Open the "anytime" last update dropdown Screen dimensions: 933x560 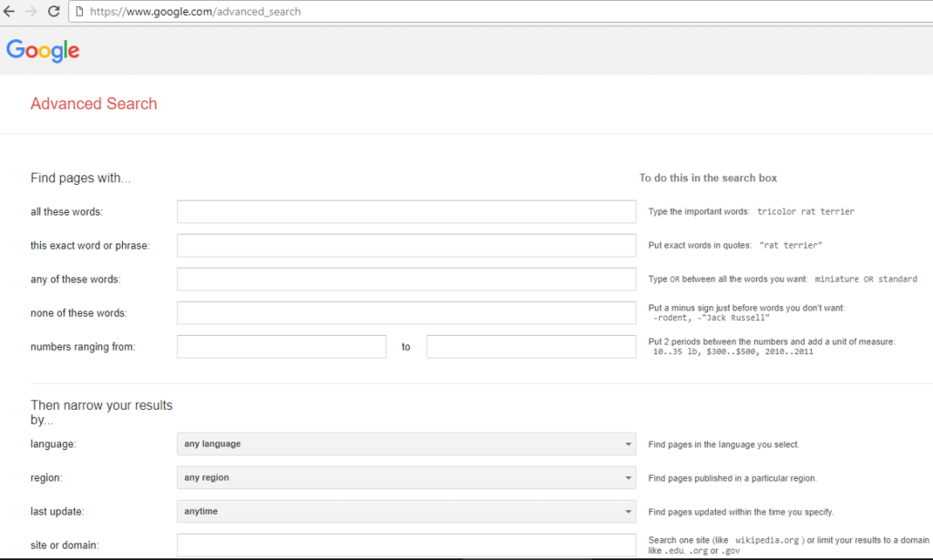405,511
